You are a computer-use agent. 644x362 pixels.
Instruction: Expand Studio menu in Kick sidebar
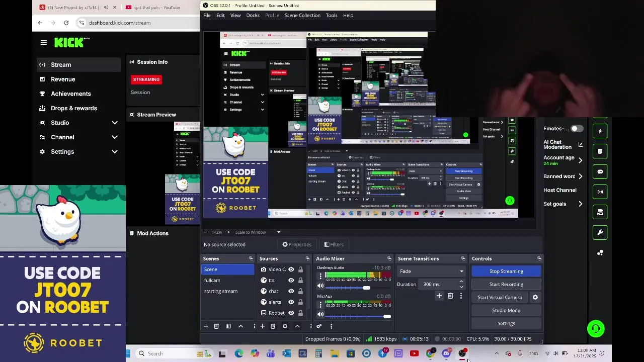click(x=115, y=123)
